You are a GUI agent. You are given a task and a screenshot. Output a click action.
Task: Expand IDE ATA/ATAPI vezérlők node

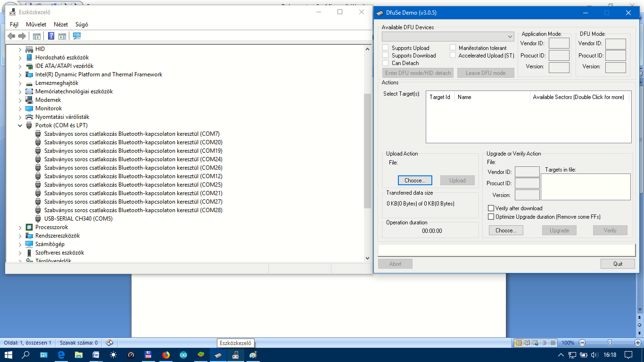point(20,66)
